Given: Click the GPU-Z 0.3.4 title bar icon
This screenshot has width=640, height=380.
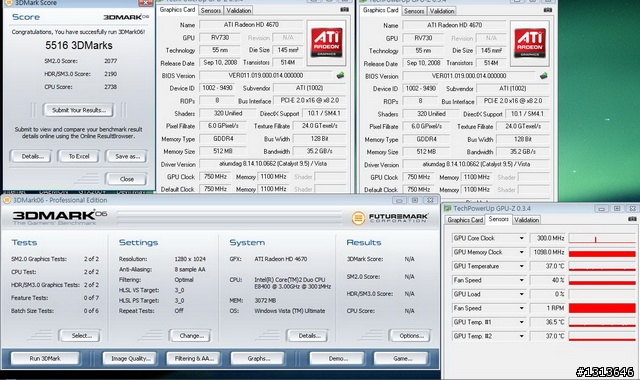Looking at the screenshot, I should (x=448, y=209).
